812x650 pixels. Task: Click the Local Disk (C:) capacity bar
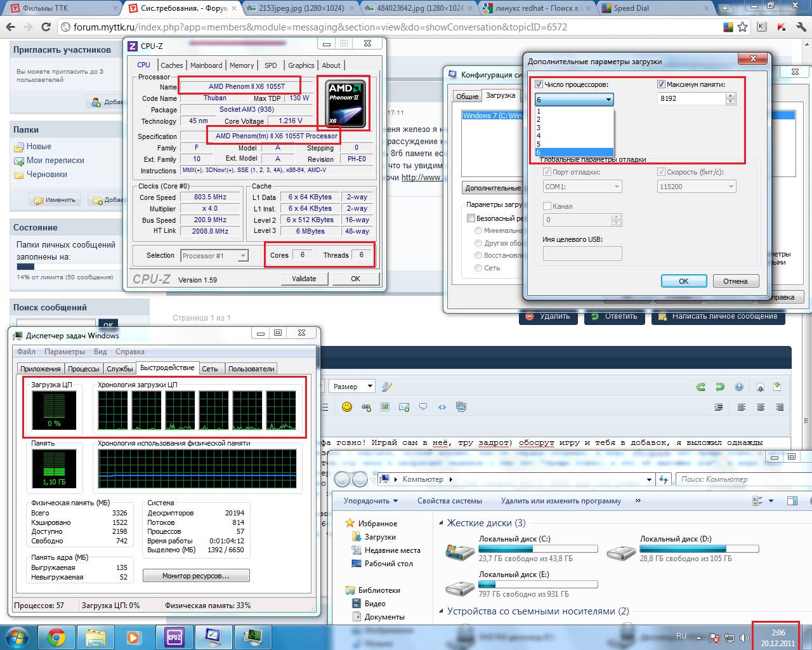coord(539,548)
